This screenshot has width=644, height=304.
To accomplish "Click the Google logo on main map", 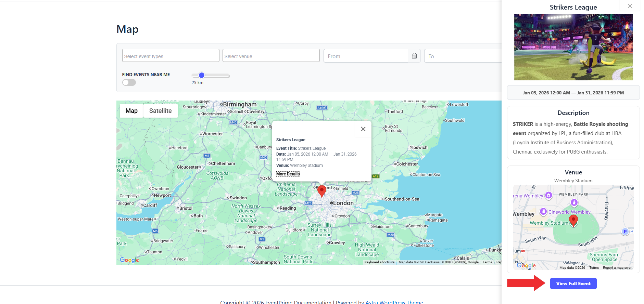I will [129, 260].
